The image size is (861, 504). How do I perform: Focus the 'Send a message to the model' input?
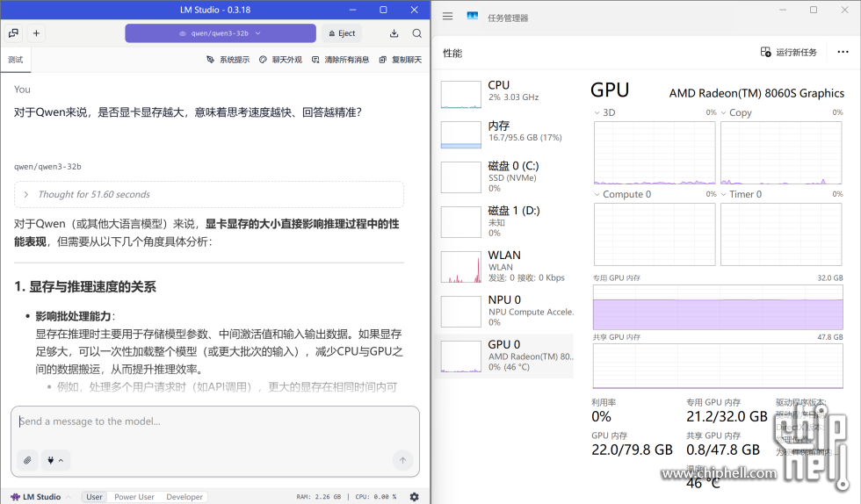pyautogui.click(x=215, y=421)
